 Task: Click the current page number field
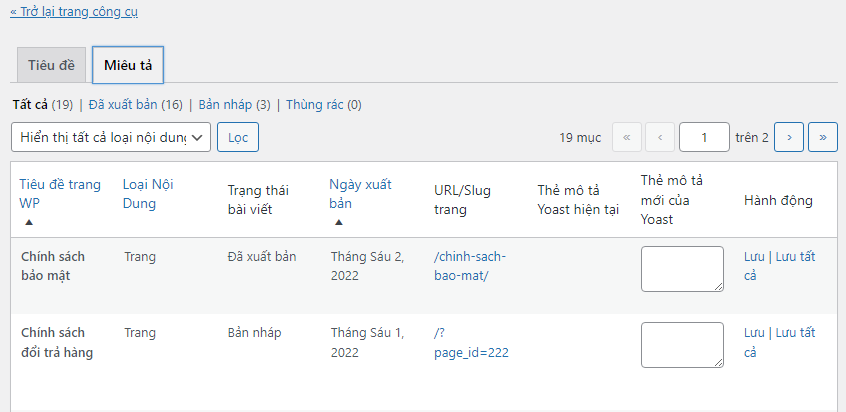point(704,137)
